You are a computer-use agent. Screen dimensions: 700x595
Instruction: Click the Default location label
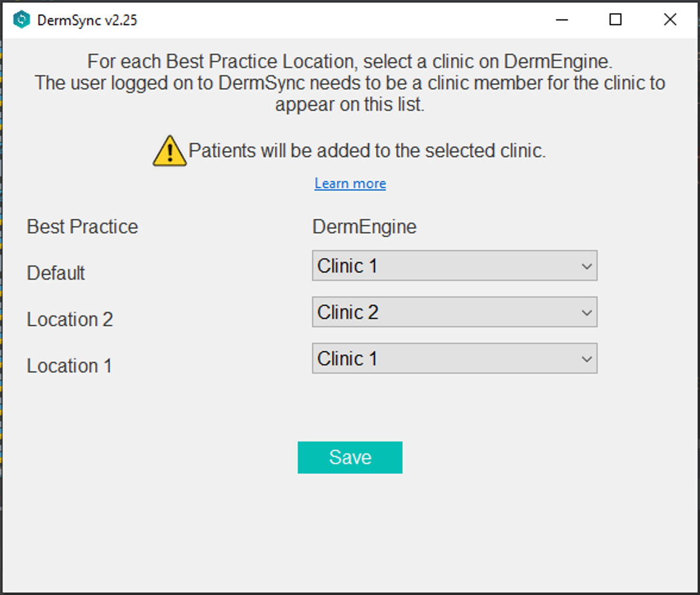click(x=55, y=273)
